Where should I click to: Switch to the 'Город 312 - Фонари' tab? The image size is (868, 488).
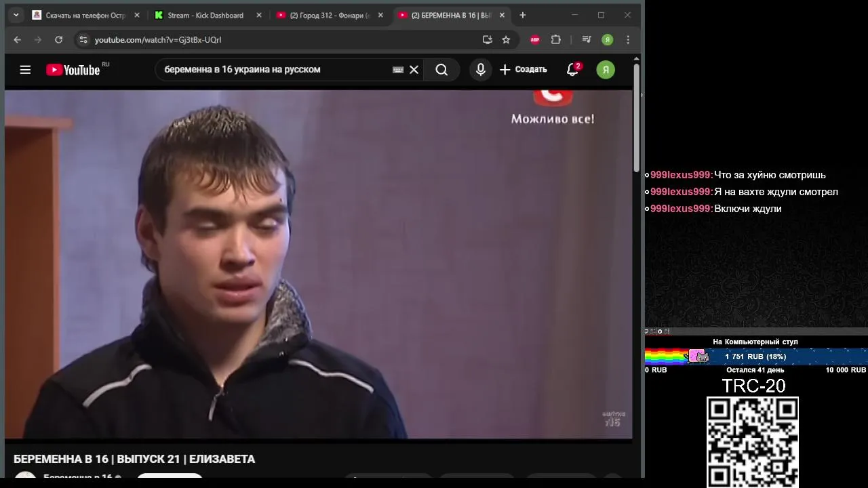[330, 15]
